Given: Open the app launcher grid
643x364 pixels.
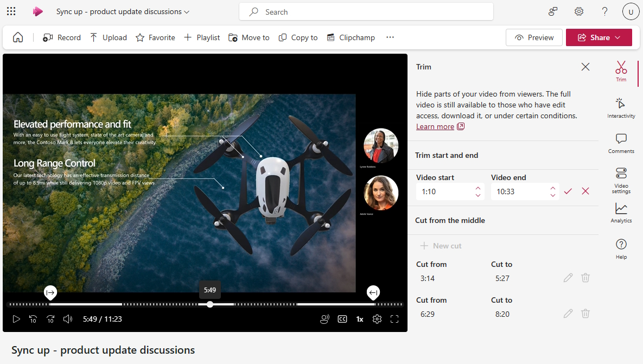Looking at the screenshot, I should pyautogui.click(x=11, y=11).
